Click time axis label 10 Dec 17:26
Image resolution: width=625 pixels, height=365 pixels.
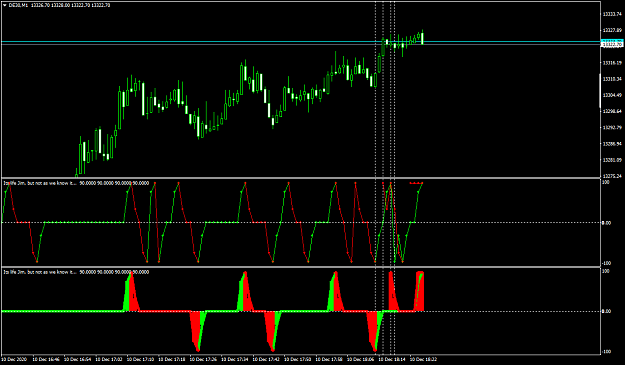coord(204,359)
